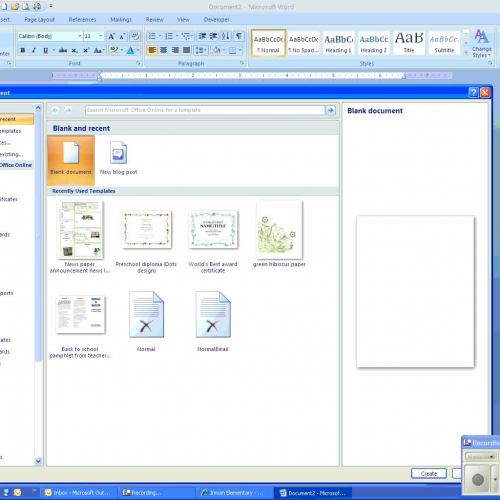Open the View tab
The image size is (500, 500).
tap(183, 20)
